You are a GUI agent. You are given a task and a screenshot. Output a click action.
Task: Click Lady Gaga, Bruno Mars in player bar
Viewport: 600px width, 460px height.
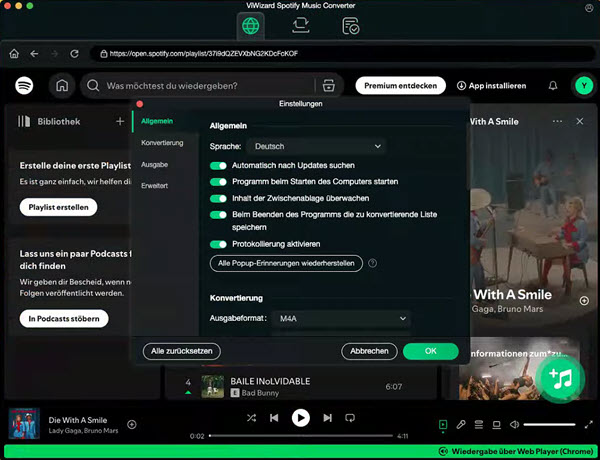83,431
